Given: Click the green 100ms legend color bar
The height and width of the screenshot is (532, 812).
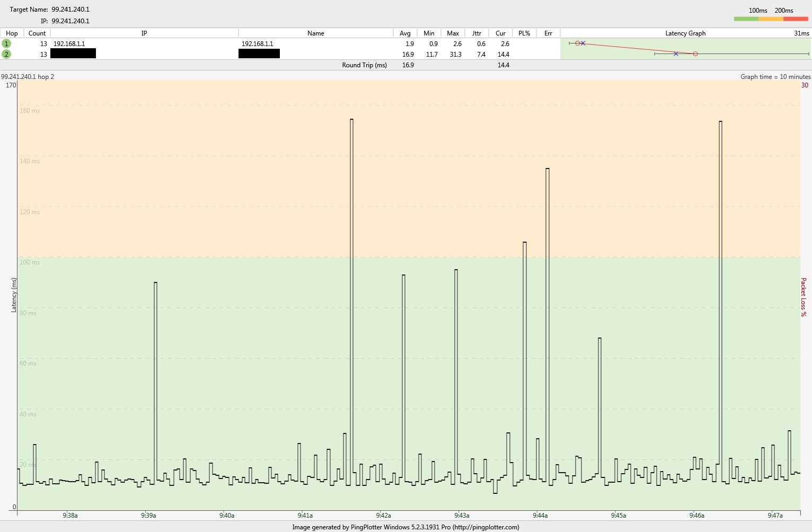Looking at the screenshot, I should [x=746, y=19].
